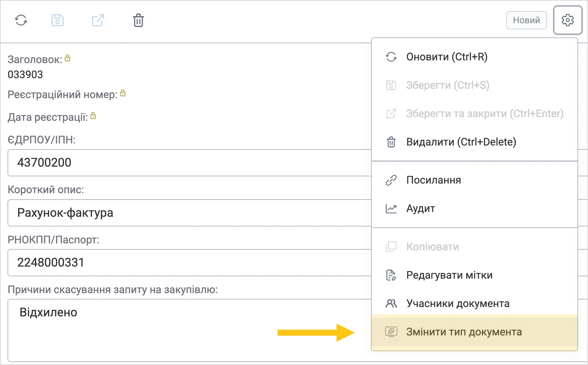Select the Копіювати menu entry

[475, 247]
